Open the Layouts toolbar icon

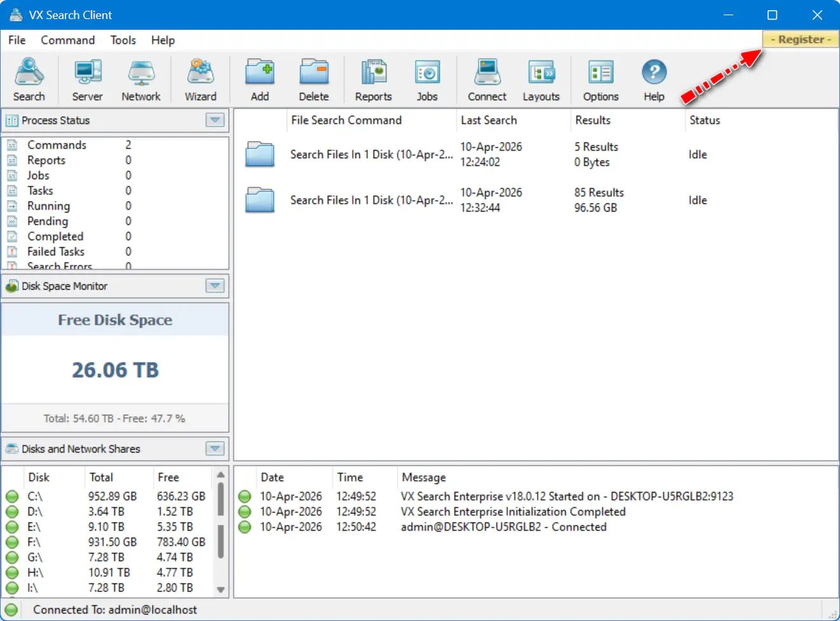(541, 79)
